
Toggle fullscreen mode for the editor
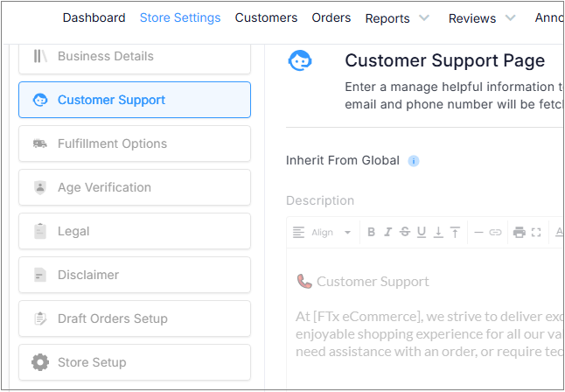[x=536, y=232]
